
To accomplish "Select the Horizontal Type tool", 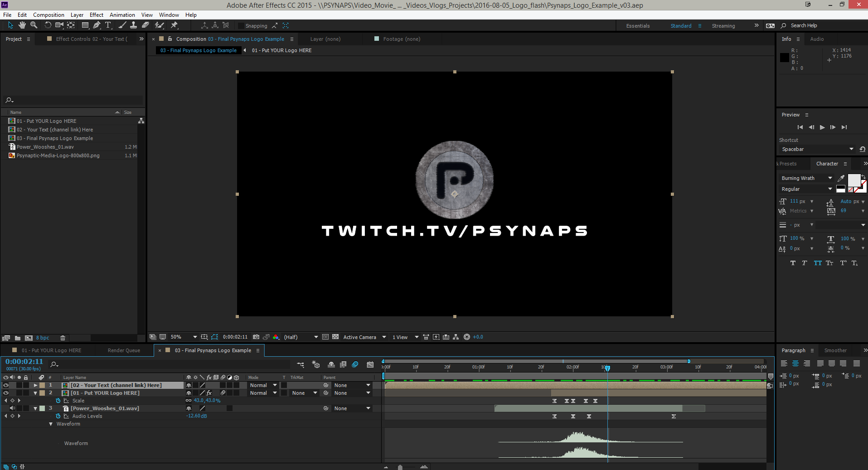I will [x=108, y=25].
